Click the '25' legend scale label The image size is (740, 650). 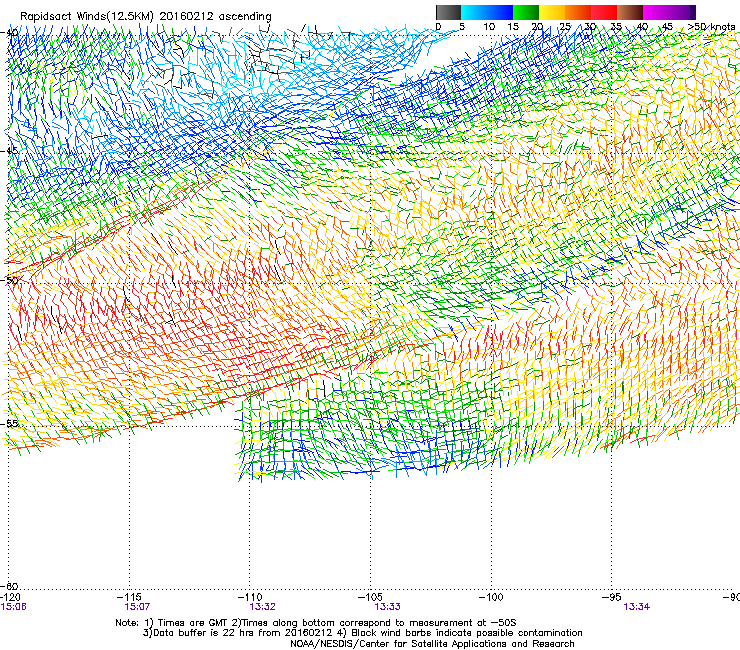(x=565, y=27)
